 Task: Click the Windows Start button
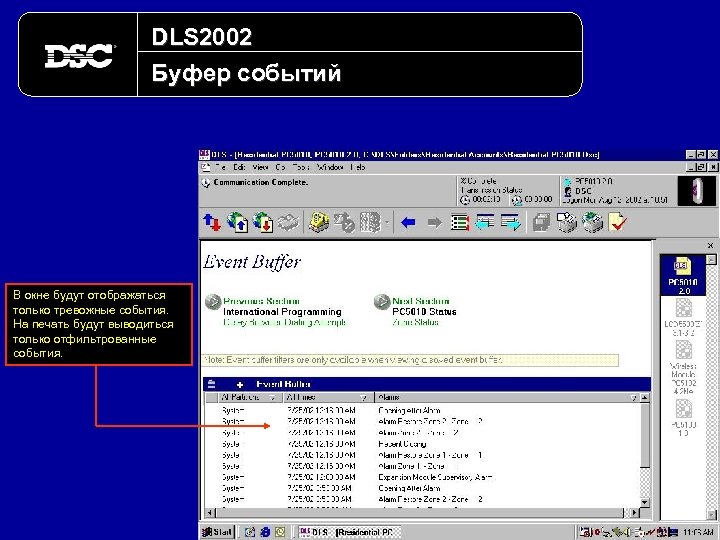pyautogui.click(x=218, y=532)
